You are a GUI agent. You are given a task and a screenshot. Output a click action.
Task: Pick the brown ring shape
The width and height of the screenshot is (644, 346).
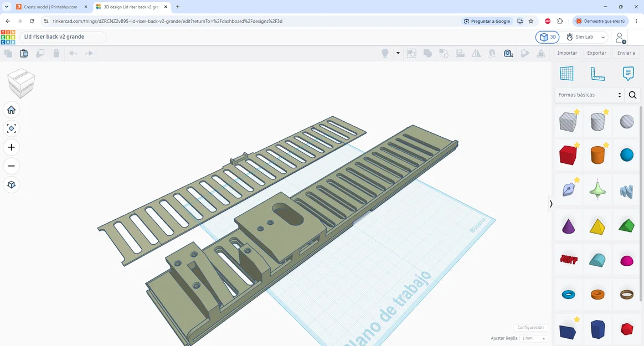(627, 295)
